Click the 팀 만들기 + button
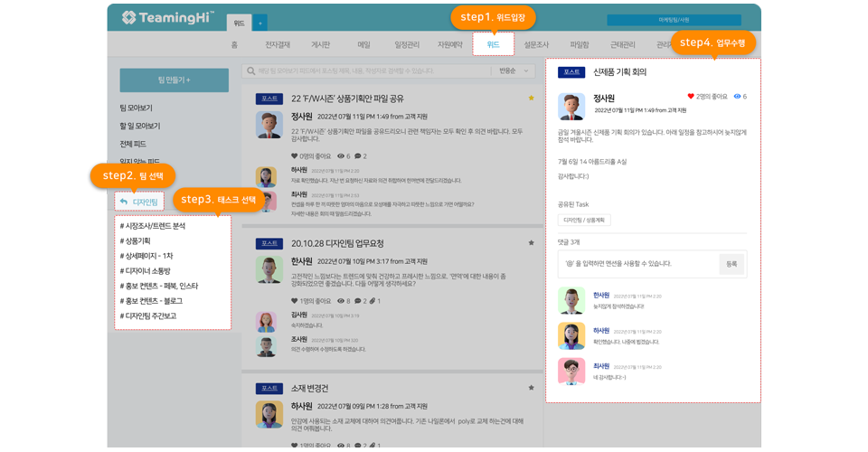 [x=174, y=80]
